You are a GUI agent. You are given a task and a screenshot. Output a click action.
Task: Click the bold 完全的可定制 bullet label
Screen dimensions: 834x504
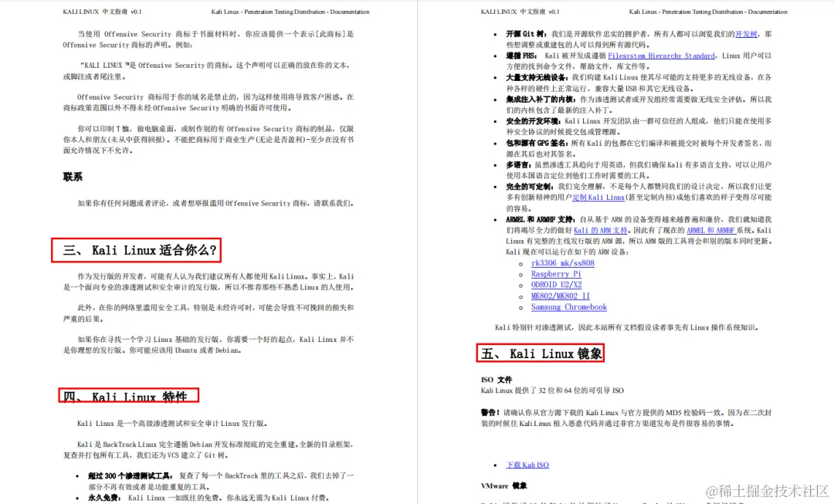coord(531,187)
